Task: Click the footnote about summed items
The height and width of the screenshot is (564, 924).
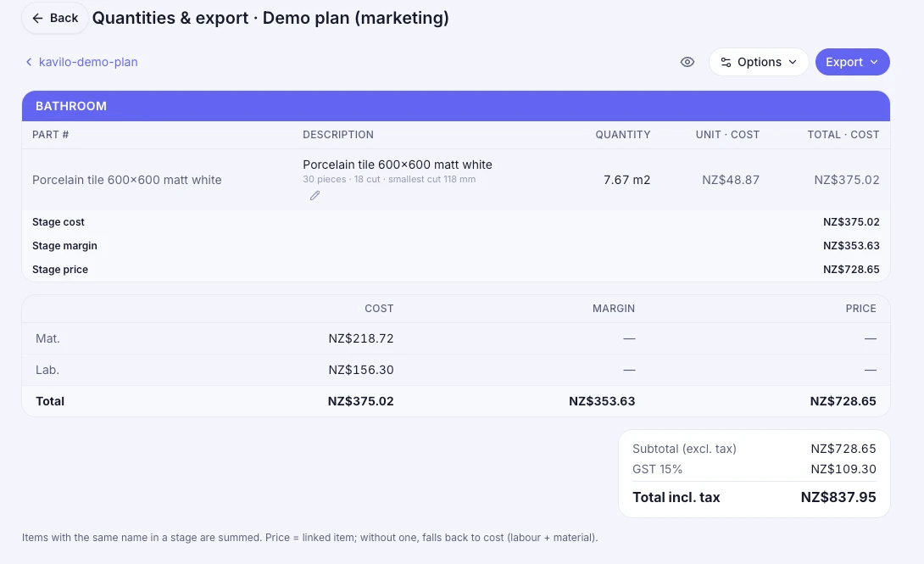Action: [x=310, y=538]
